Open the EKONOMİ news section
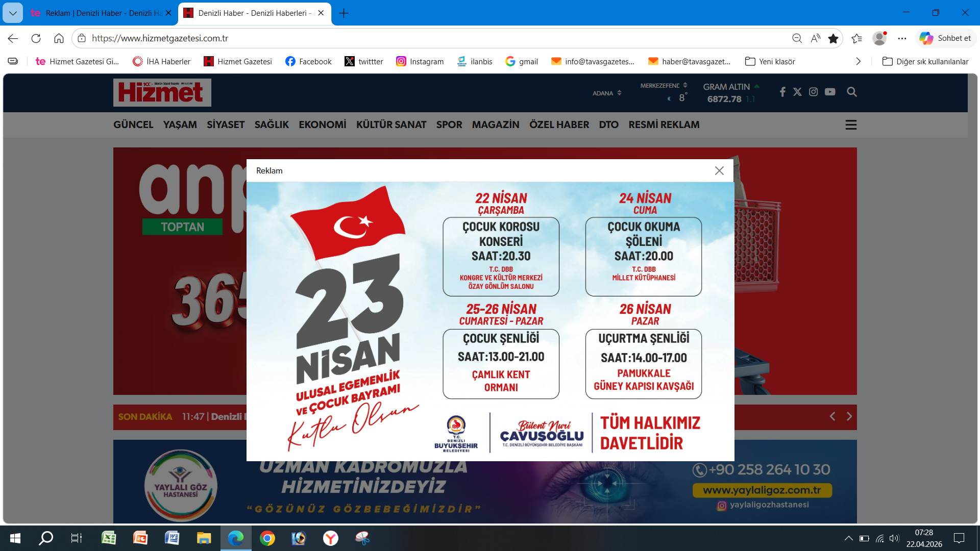Image resolution: width=980 pixels, height=551 pixels. (x=323, y=124)
